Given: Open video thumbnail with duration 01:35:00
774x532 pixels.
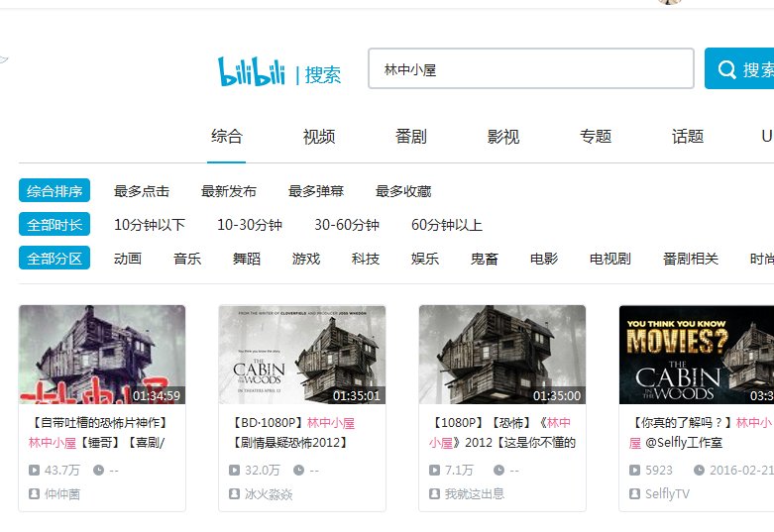Looking at the screenshot, I should 502,355.
